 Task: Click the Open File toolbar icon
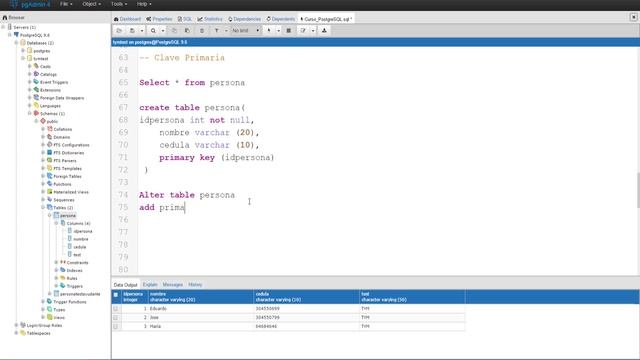[x=119, y=31]
